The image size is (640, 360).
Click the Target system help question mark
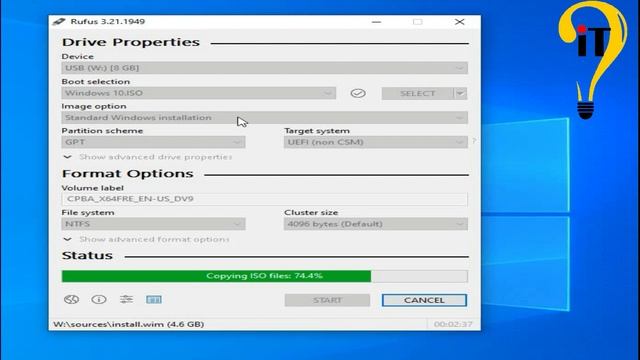tap(474, 141)
